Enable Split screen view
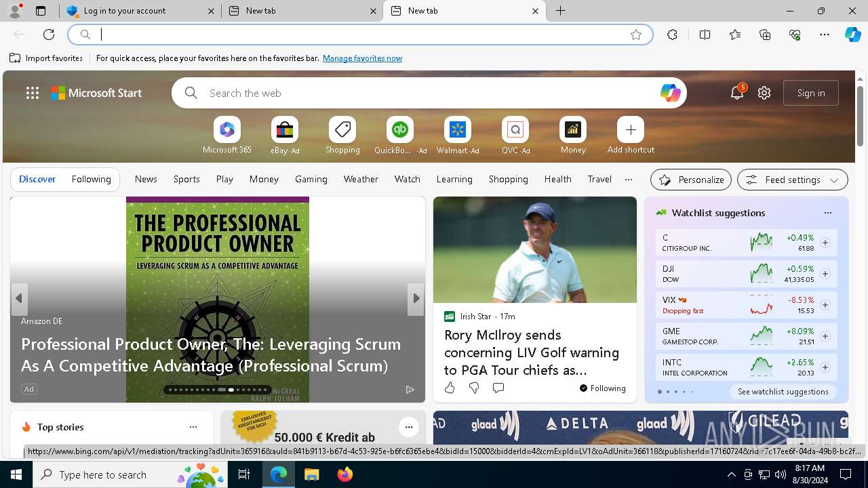868x488 pixels. click(705, 35)
